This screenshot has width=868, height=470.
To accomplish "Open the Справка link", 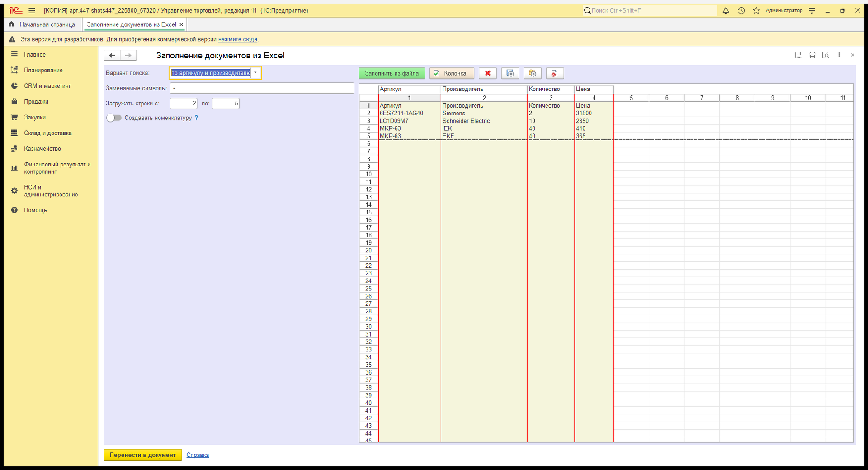I will [x=198, y=455].
